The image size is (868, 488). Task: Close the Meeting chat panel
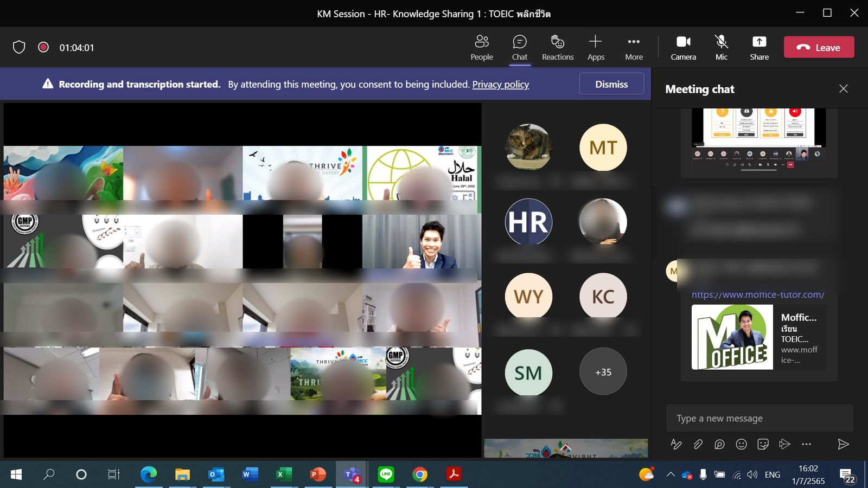click(844, 88)
